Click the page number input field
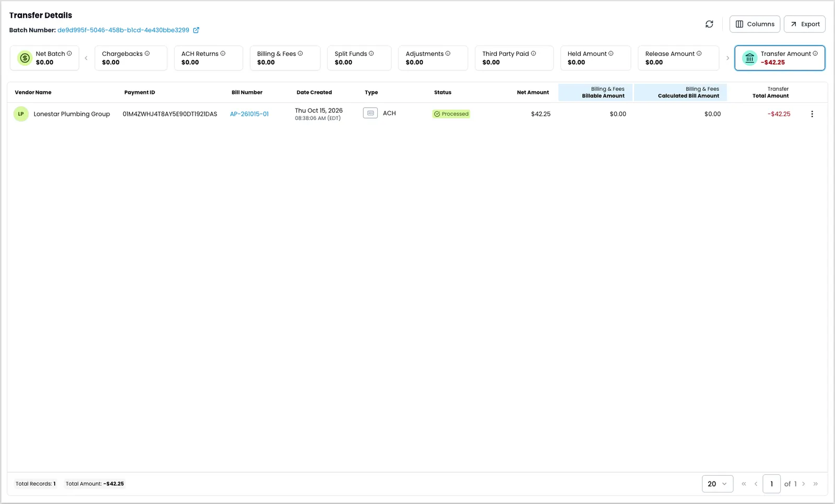835x504 pixels. point(772,484)
